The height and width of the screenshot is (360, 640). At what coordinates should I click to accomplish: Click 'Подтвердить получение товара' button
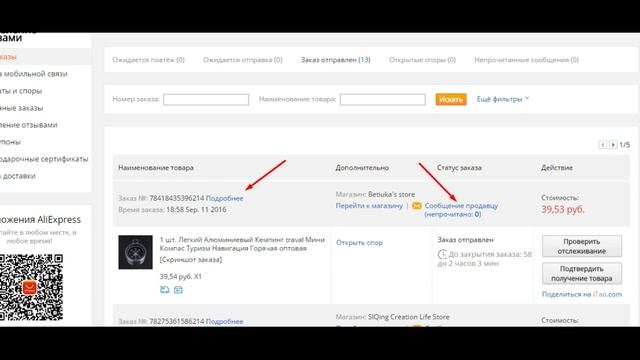(x=582, y=273)
